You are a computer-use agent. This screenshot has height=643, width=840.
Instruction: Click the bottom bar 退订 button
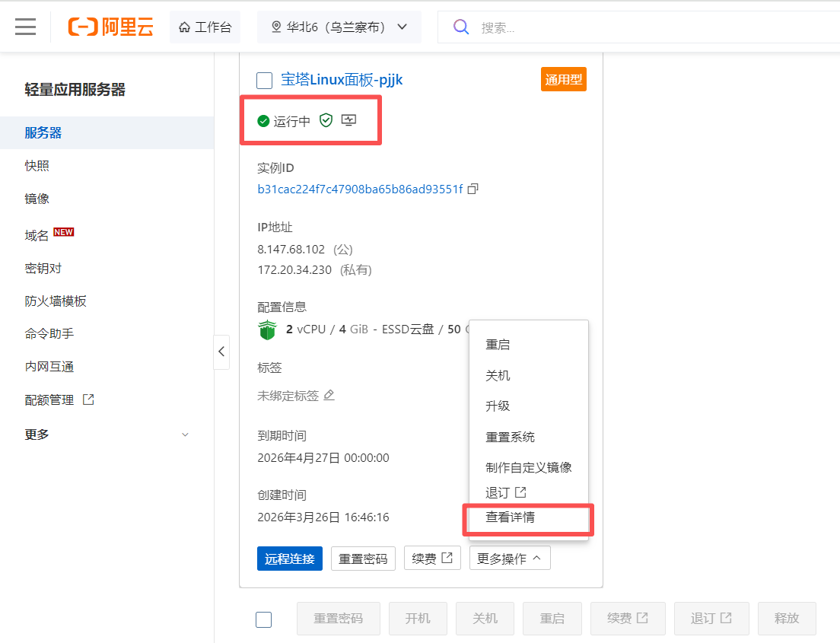[x=711, y=619]
